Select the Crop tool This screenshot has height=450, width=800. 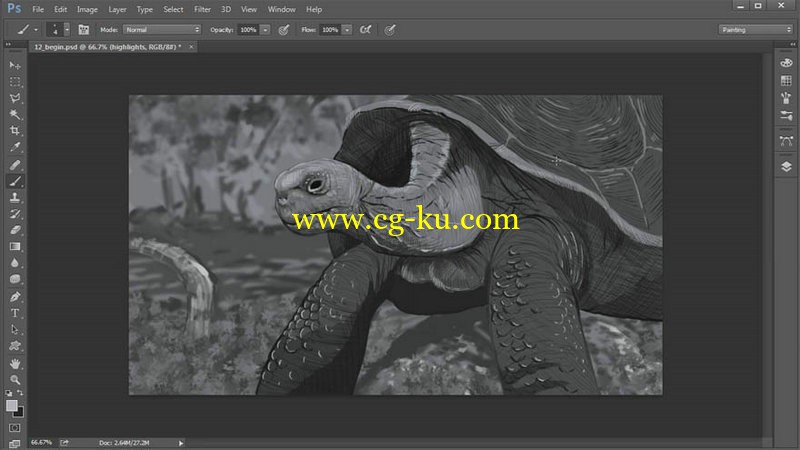tap(15, 131)
